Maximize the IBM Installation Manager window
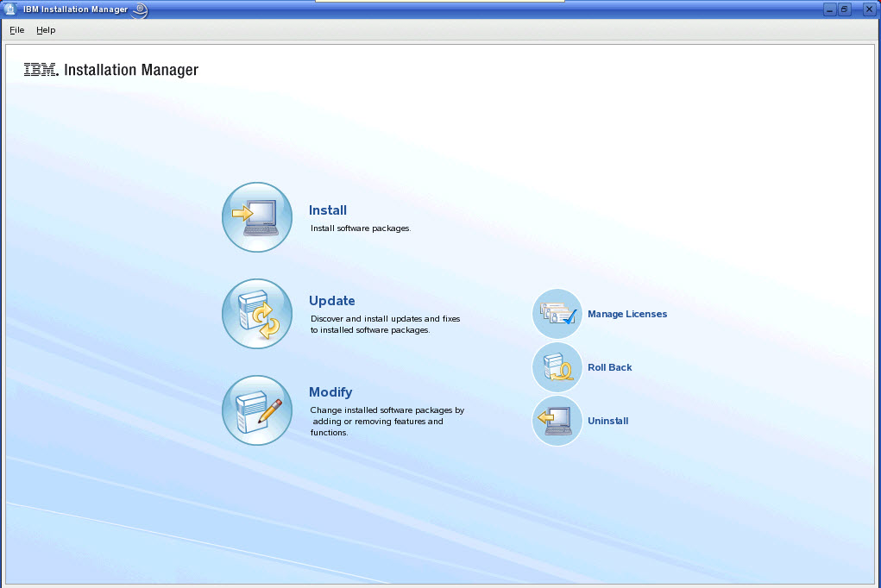Screen dimensions: 881x588 [x=845, y=9]
